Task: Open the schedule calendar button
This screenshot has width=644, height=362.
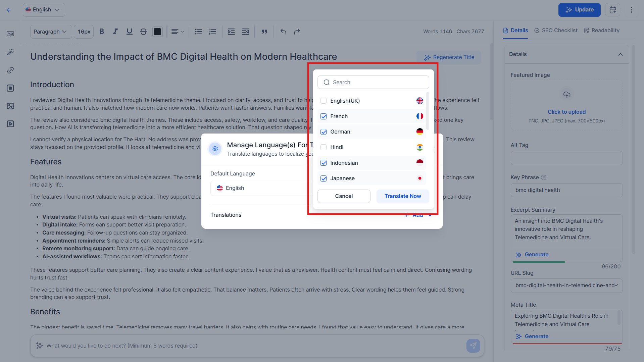Action: pyautogui.click(x=612, y=10)
